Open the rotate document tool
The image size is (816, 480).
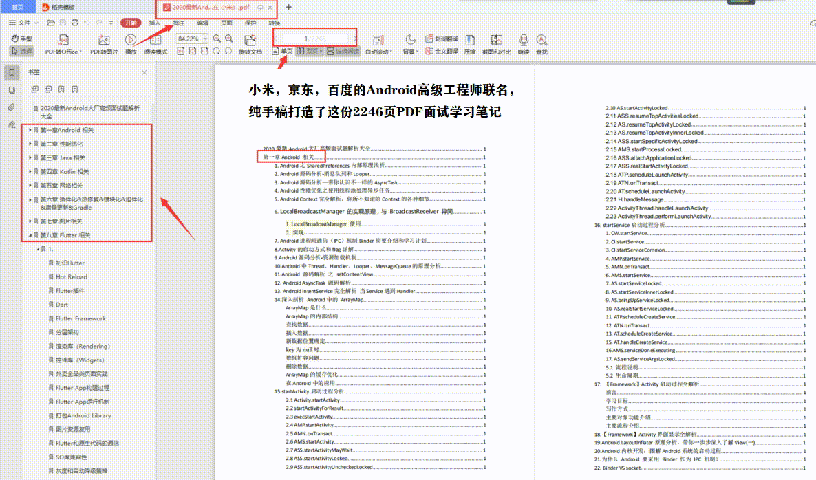(250, 44)
